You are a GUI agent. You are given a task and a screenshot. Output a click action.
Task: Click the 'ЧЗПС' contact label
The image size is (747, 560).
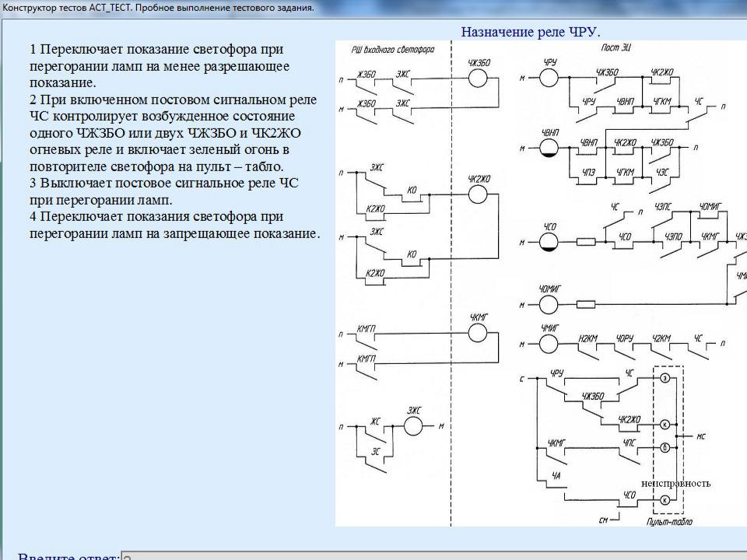coord(662,207)
